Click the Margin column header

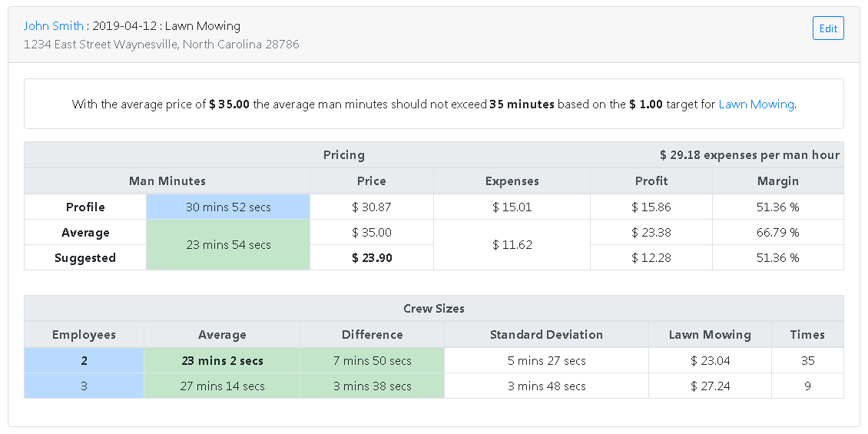[x=777, y=181]
